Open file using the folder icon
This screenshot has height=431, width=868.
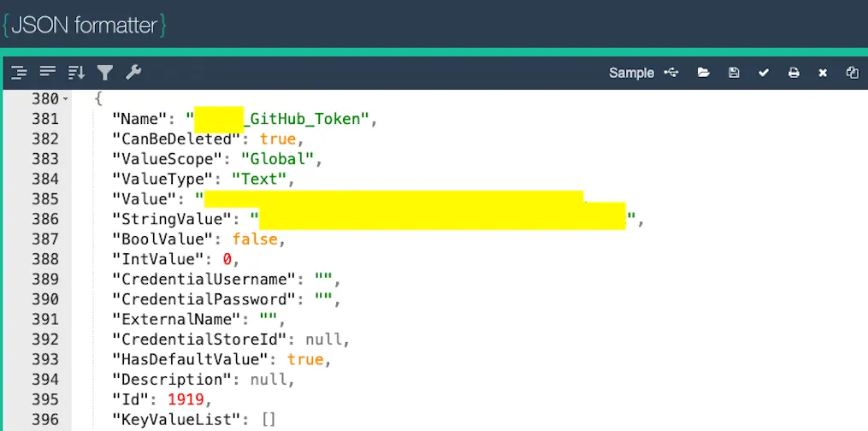pyautogui.click(x=703, y=73)
